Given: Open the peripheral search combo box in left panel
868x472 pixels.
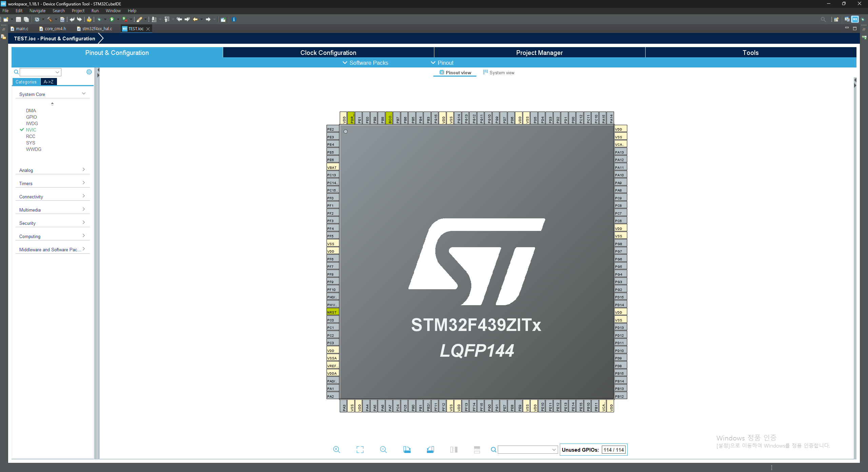Looking at the screenshot, I should (x=40, y=72).
